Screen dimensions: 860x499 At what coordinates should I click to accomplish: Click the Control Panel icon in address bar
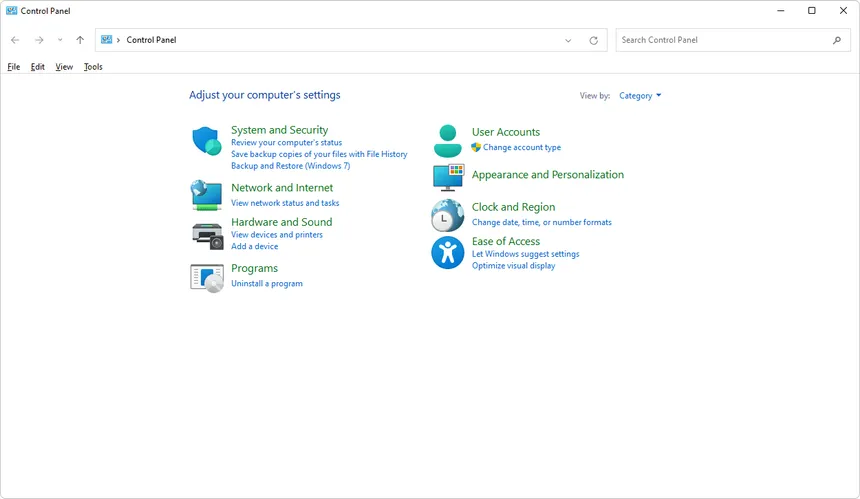tap(106, 39)
